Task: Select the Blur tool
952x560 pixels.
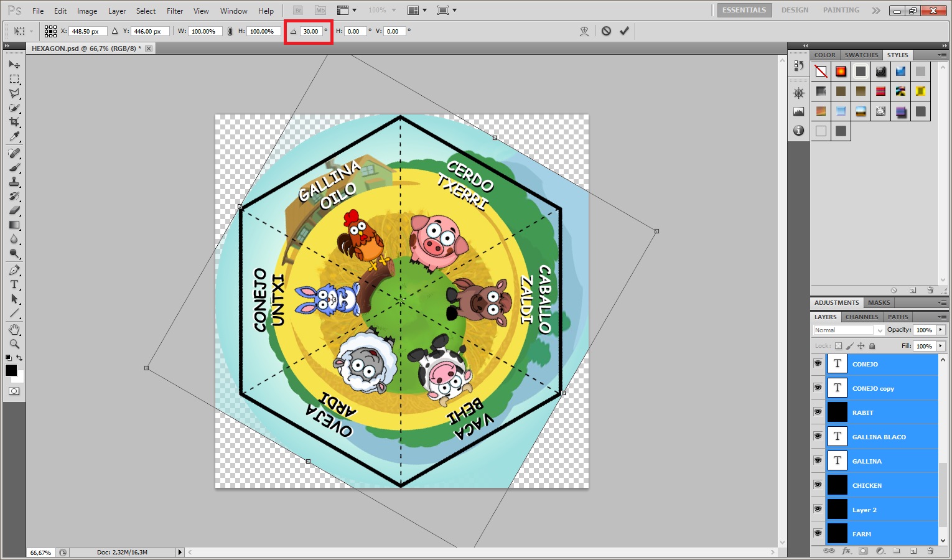Action: [14, 239]
